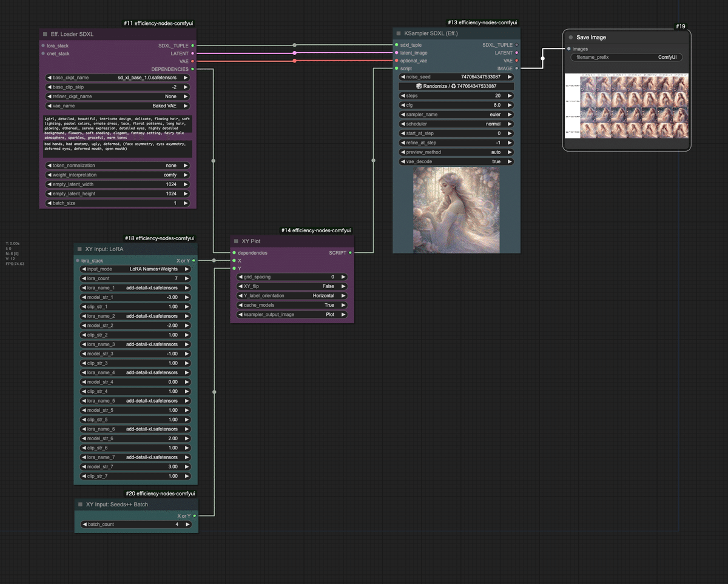Image resolution: width=728 pixels, height=584 pixels.
Task: Open the token_normalization selector
Action: 118,166
